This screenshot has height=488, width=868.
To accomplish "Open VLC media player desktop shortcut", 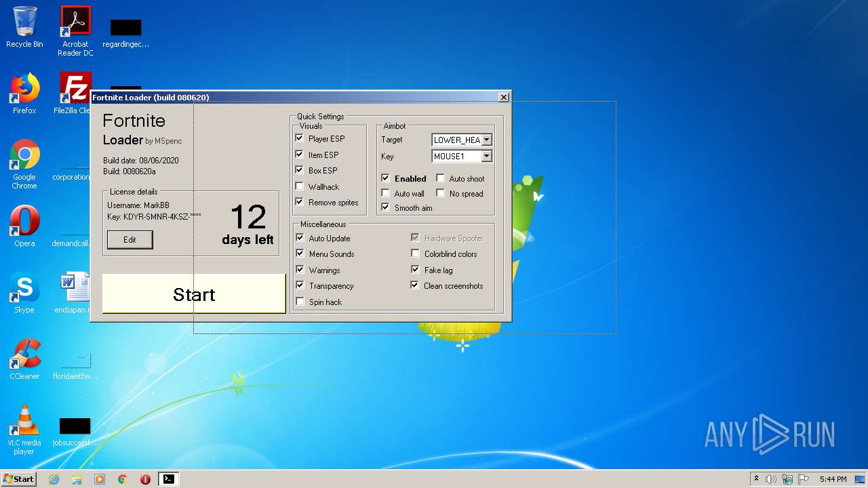I will coord(24,430).
